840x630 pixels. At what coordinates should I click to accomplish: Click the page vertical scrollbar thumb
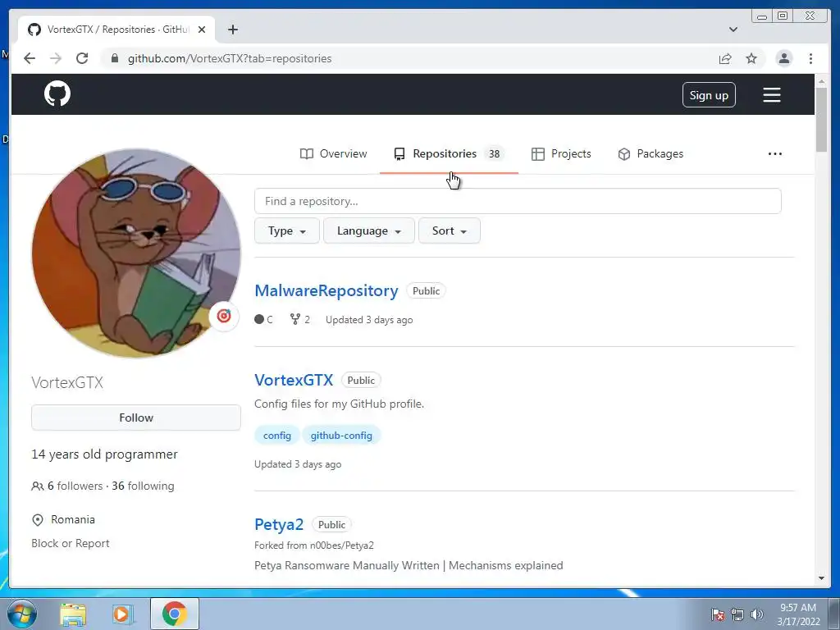pyautogui.click(x=821, y=120)
